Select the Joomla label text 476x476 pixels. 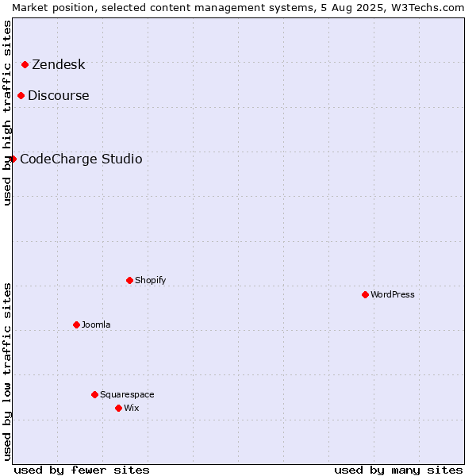click(96, 324)
